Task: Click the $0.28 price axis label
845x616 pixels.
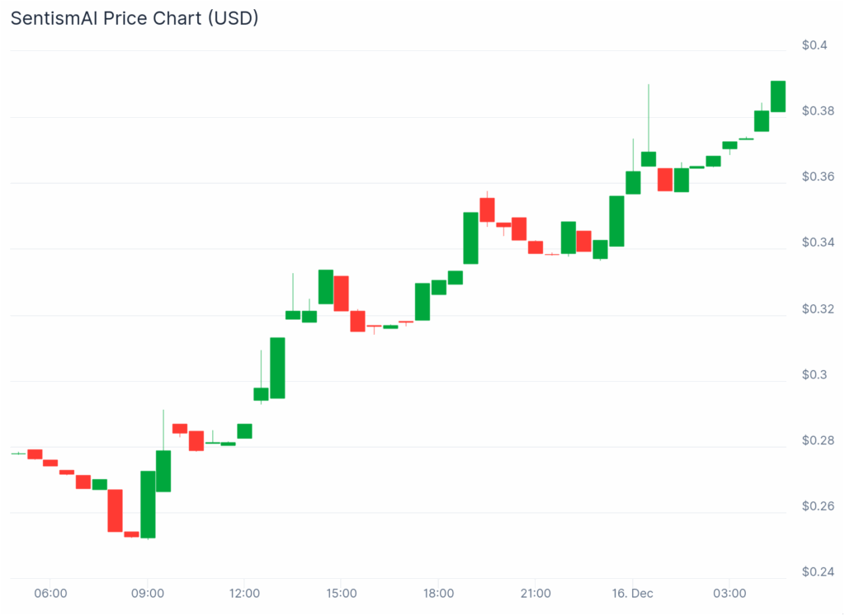Action: click(x=818, y=440)
